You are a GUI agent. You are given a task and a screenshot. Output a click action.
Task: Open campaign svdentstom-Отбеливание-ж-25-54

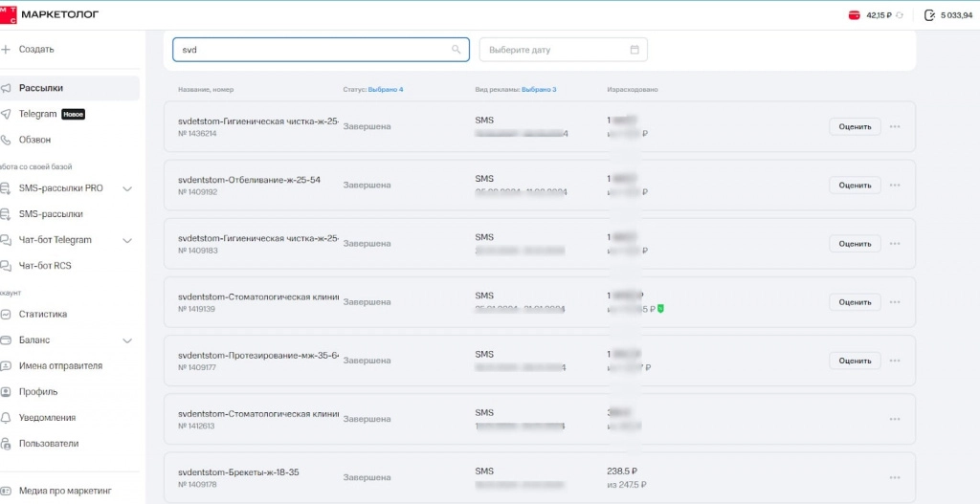click(x=249, y=180)
